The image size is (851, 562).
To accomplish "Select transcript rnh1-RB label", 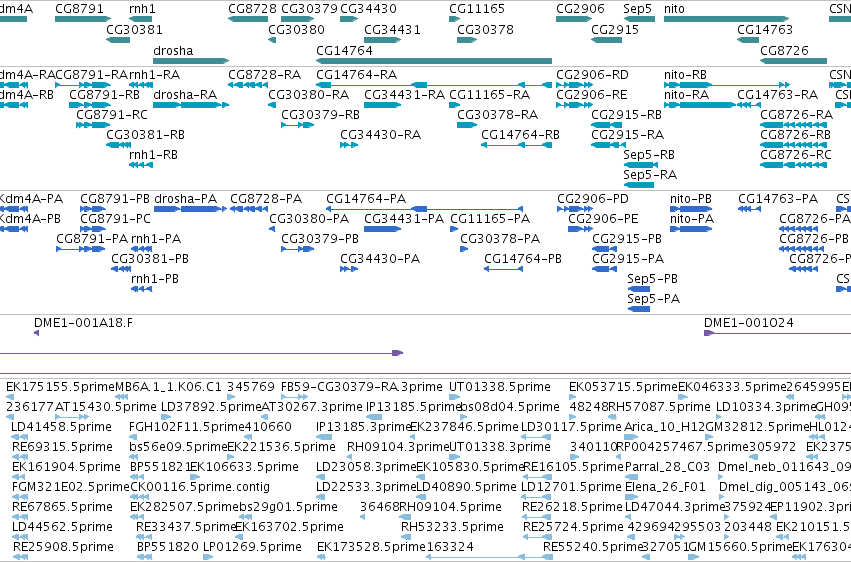I will (x=153, y=155).
